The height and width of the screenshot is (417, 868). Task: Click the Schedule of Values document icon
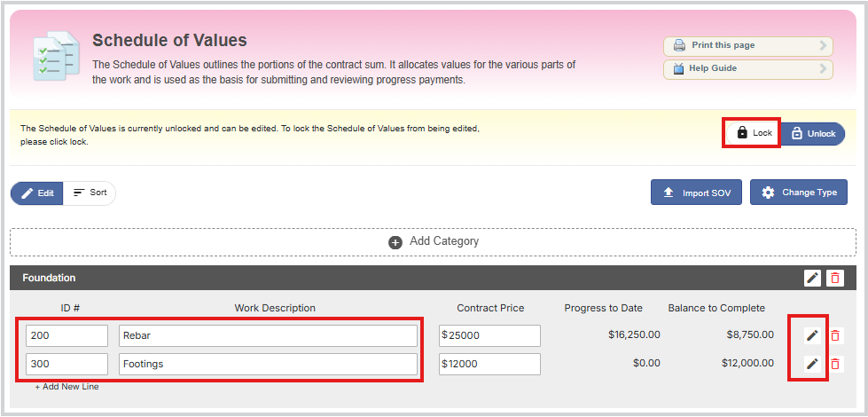(56, 56)
